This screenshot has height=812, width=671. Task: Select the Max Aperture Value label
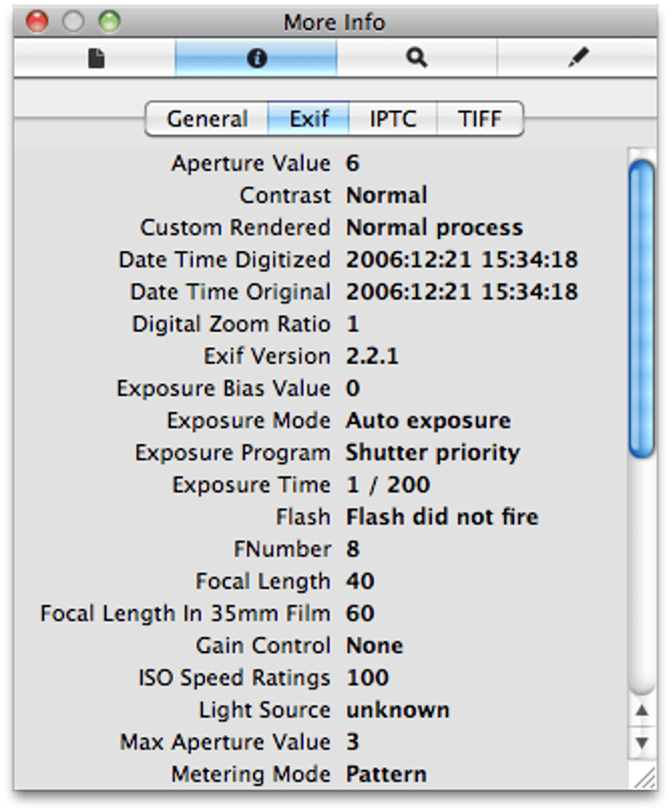tap(225, 742)
